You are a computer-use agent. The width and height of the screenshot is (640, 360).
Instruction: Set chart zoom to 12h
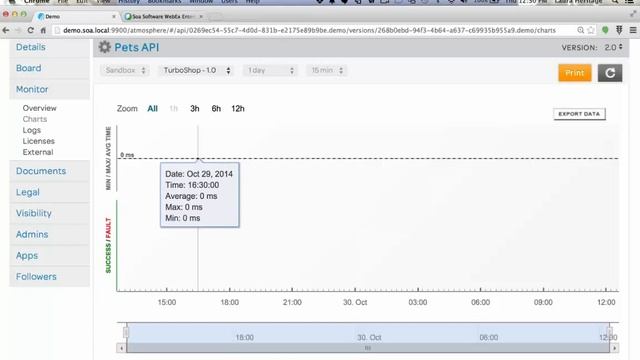click(x=238, y=109)
